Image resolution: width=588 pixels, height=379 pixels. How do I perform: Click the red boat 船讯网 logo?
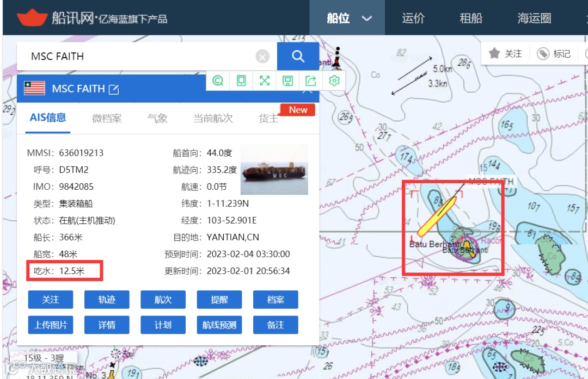click(32, 17)
